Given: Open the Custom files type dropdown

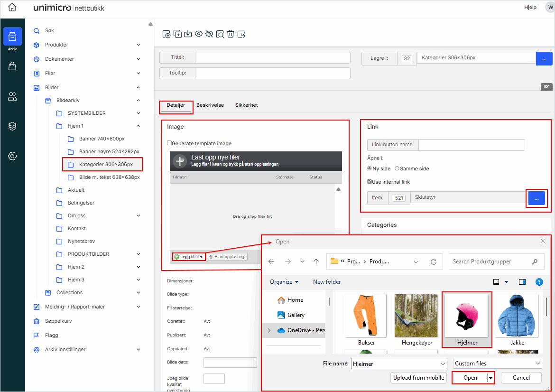Looking at the screenshot, I should [x=497, y=364].
